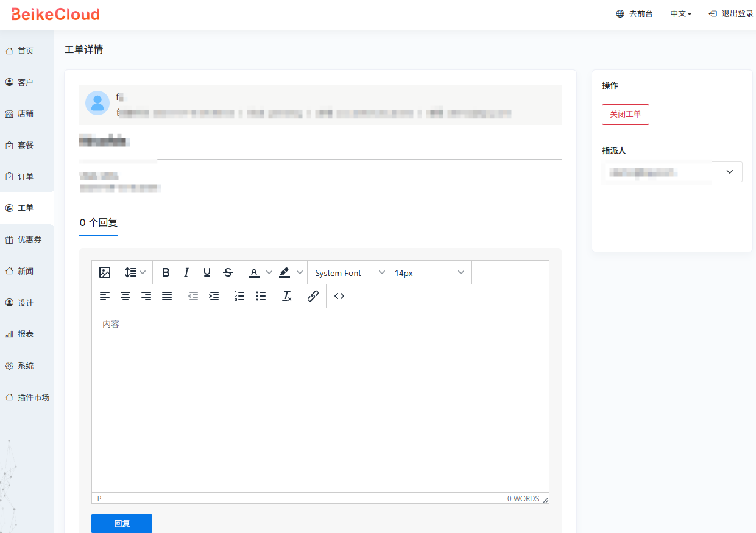Align text left
The height and width of the screenshot is (533, 756).
point(105,296)
